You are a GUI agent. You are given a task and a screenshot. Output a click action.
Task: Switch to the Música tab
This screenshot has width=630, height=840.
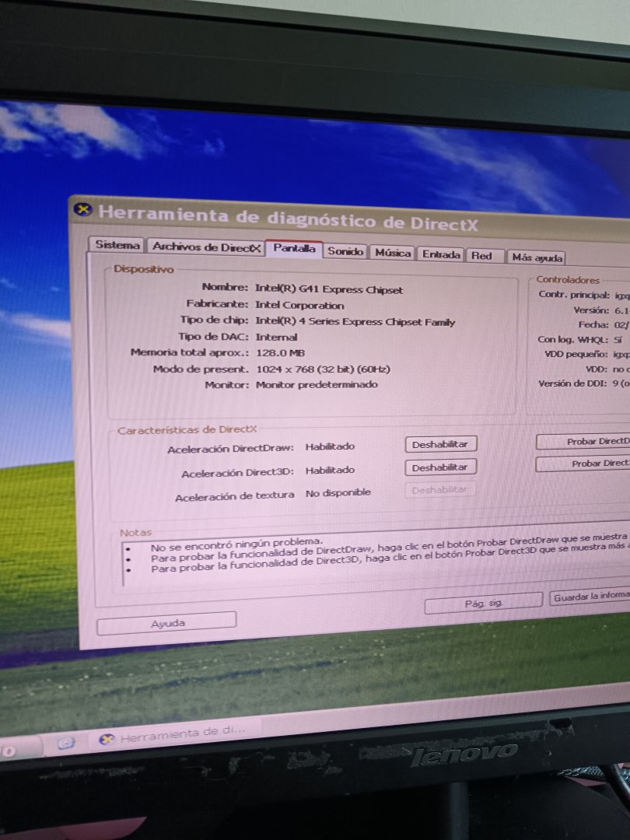[x=393, y=253]
